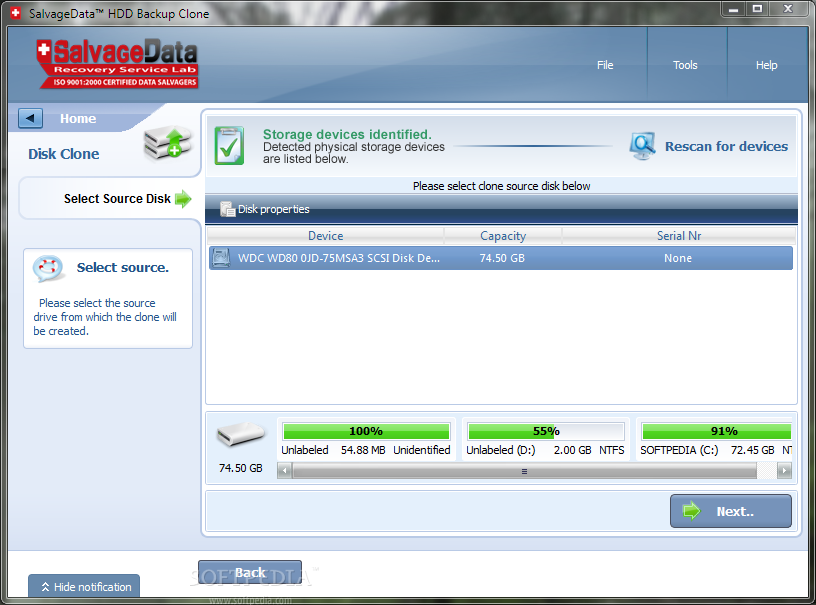Click the Next.. button
Image resolution: width=816 pixels, height=605 pixels.
click(731, 511)
